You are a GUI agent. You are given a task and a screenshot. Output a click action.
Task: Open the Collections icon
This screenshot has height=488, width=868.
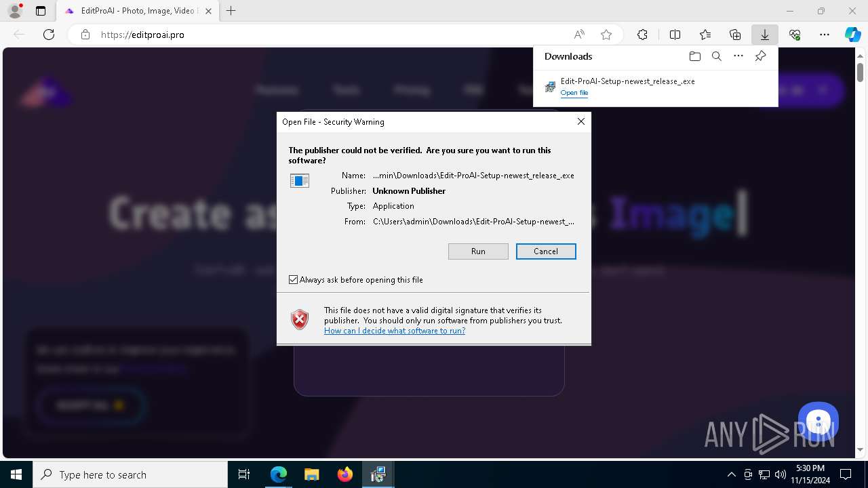click(735, 35)
